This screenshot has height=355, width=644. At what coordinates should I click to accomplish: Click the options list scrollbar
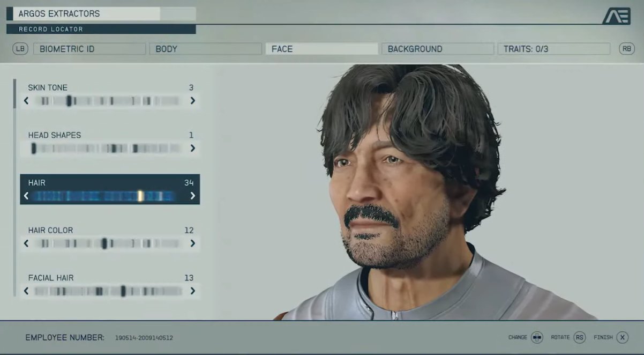[x=15, y=188]
